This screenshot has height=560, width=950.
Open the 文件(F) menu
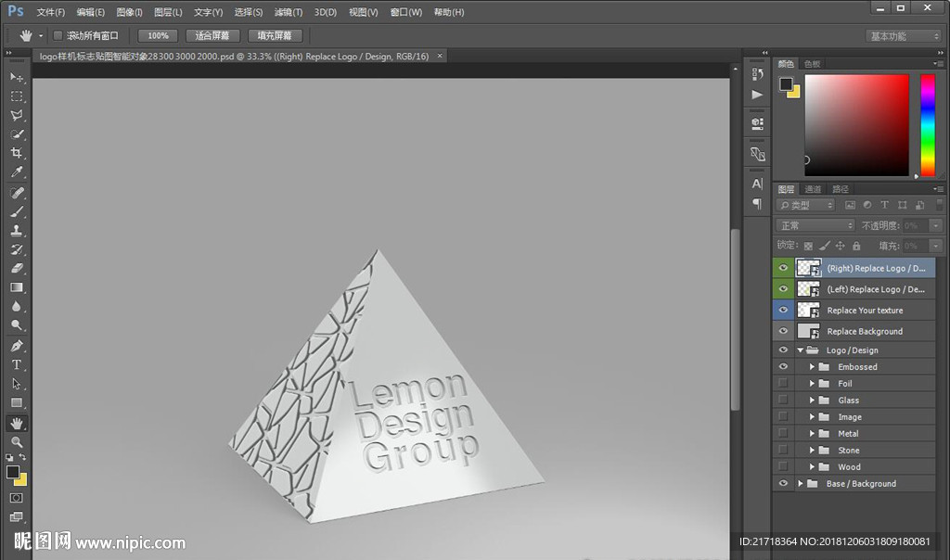coord(50,12)
